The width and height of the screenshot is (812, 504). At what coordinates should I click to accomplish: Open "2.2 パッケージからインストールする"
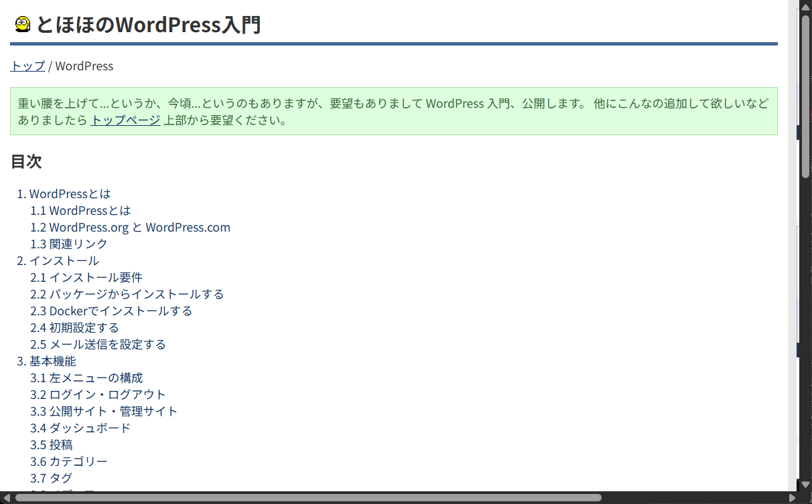127,294
